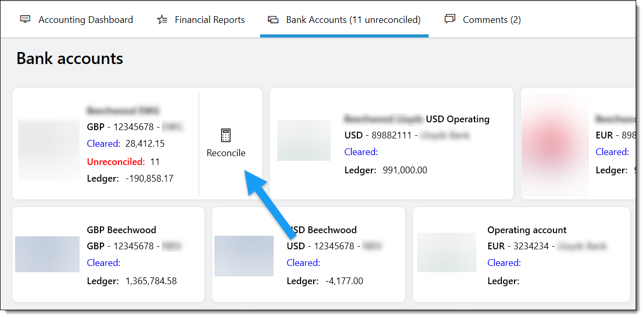Click the GBP Beechwood account thumbnail
Screen dimensions: 644x318
(x=47, y=255)
